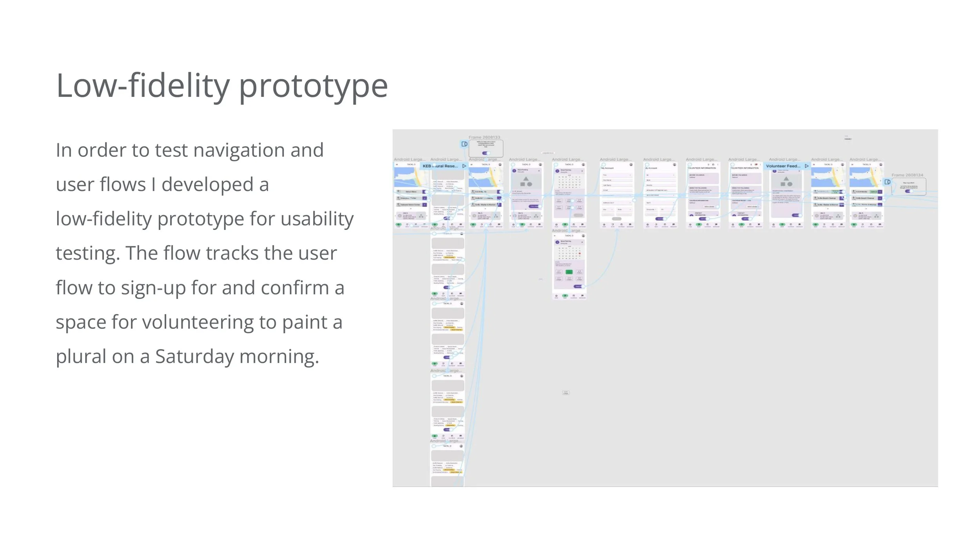The width and height of the screenshot is (980, 552).
Task: Click profile icon on first My Account frame
Action: click(631, 164)
